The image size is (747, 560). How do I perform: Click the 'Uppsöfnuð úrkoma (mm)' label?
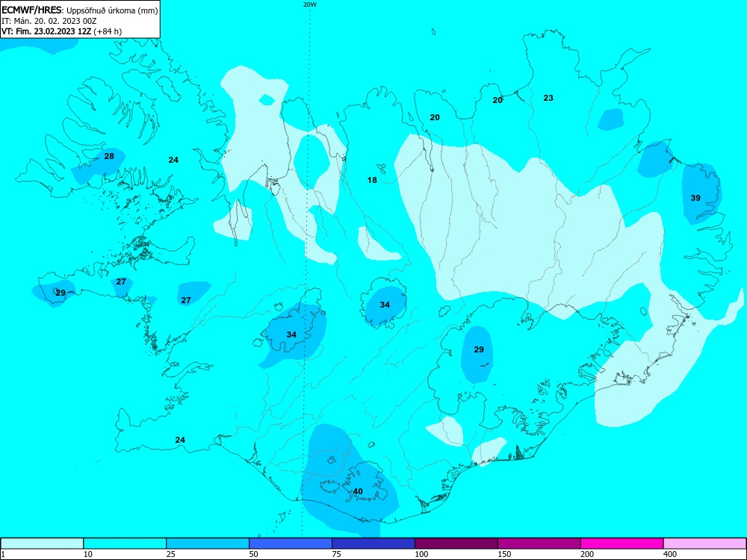coord(112,10)
